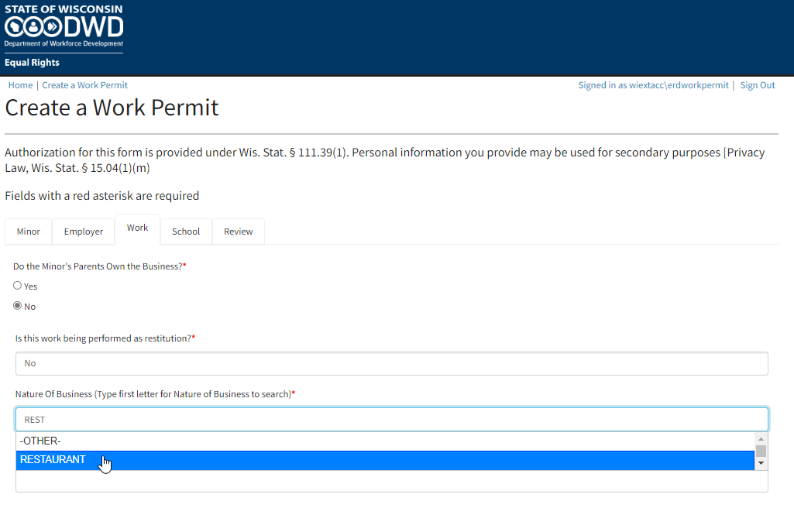The height and width of the screenshot is (532, 794).
Task: Open the Review tab
Action: [x=239, y=232]
